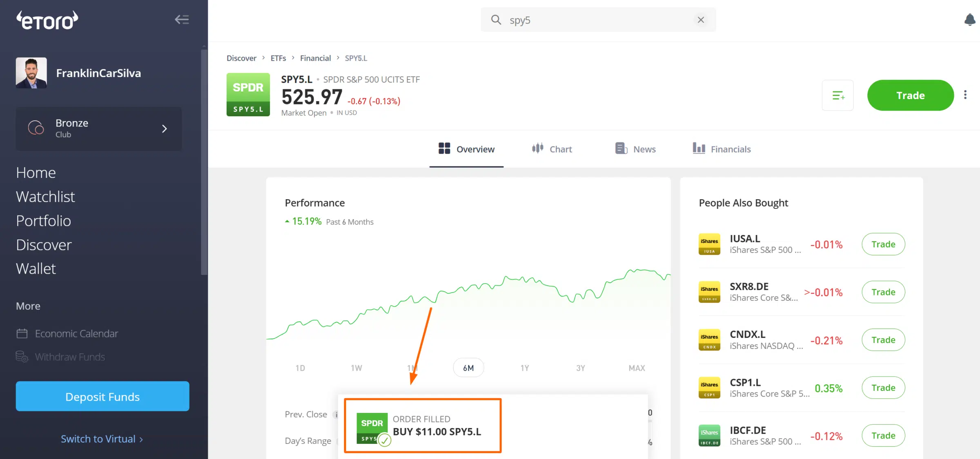This screenshot has width=980, height=459.
Task: Navigate to Discover breadcrumb
Action: pyautogui.click(x=241, y=58)
